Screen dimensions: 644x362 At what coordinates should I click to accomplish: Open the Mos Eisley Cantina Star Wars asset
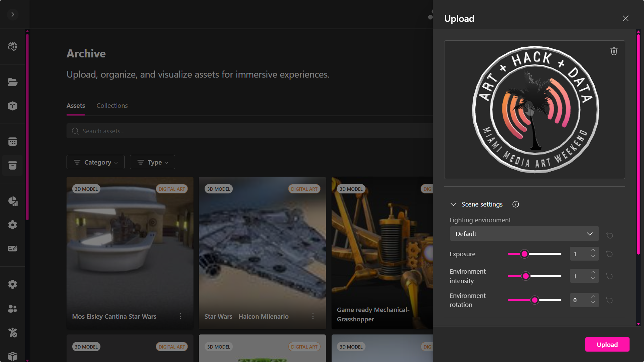click(130, 253)
